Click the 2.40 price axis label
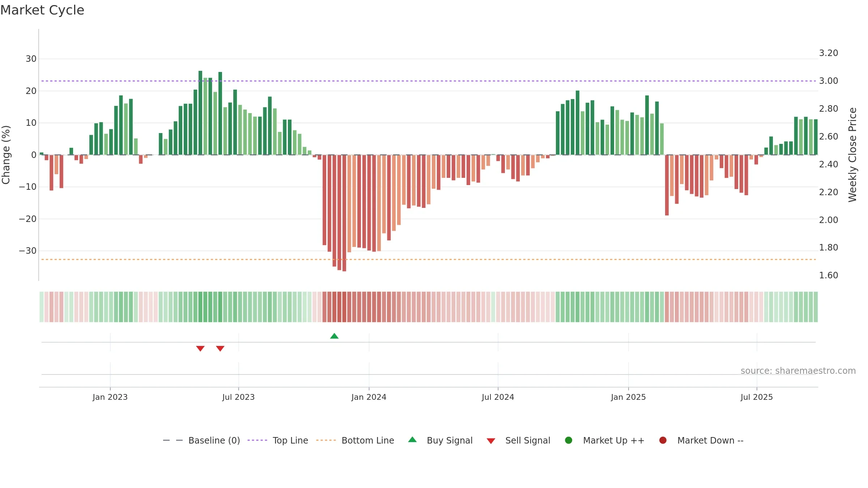Viewport: 868px width, 488px height. 829,164
